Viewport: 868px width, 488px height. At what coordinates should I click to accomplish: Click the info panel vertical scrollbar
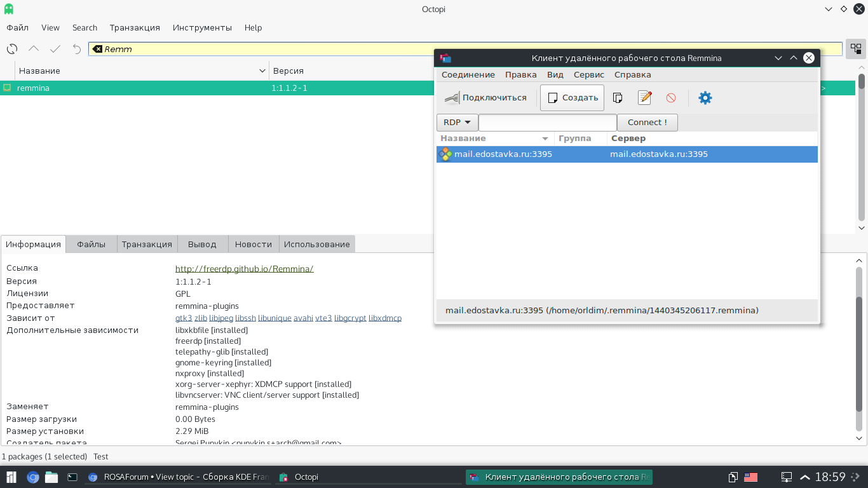click(x=859, y=343)
